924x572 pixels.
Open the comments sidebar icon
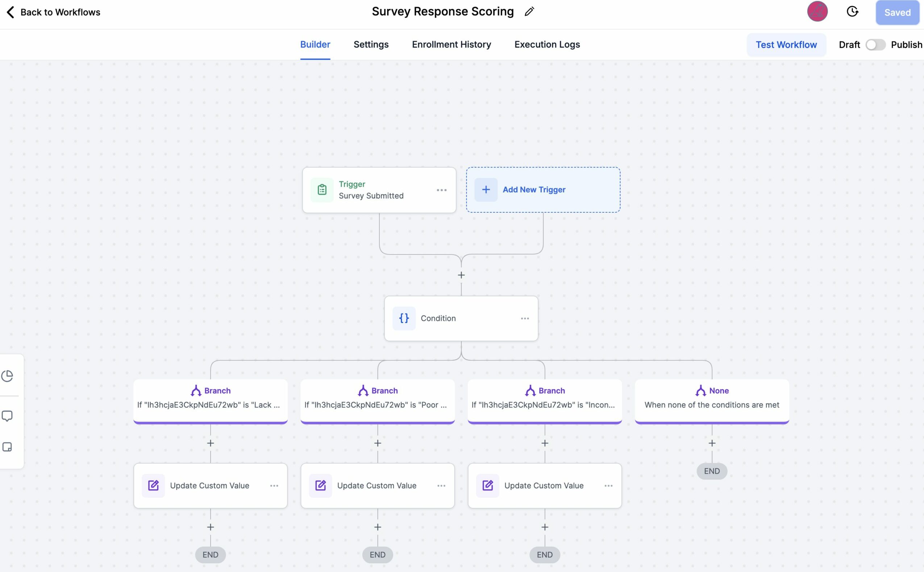[8, 416]
